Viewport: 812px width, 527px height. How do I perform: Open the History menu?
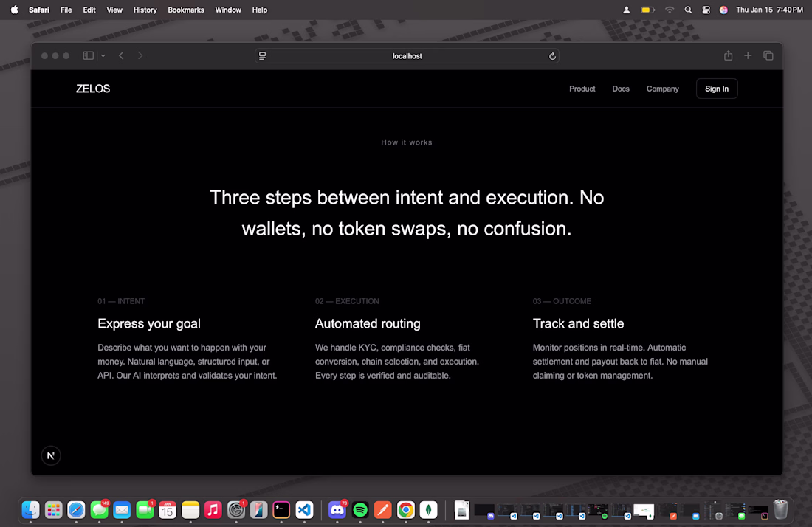145,10
